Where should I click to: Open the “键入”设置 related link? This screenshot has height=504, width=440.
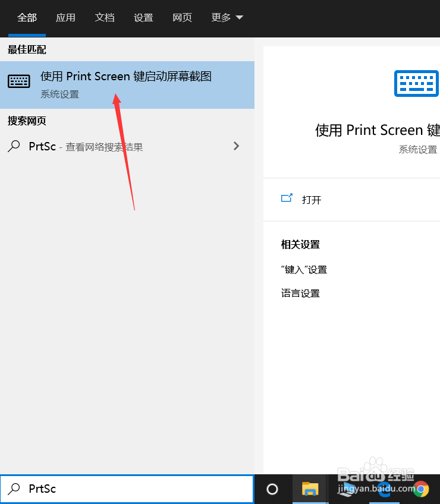[x=304, y=270]
